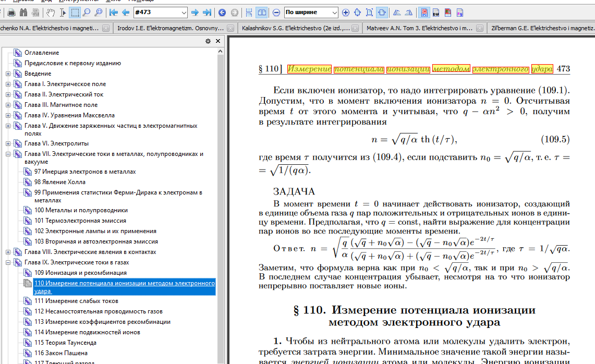Screen dimensions: 595x364
Task: Close the Irodov I.E. tab
Action: pos(230,28)
